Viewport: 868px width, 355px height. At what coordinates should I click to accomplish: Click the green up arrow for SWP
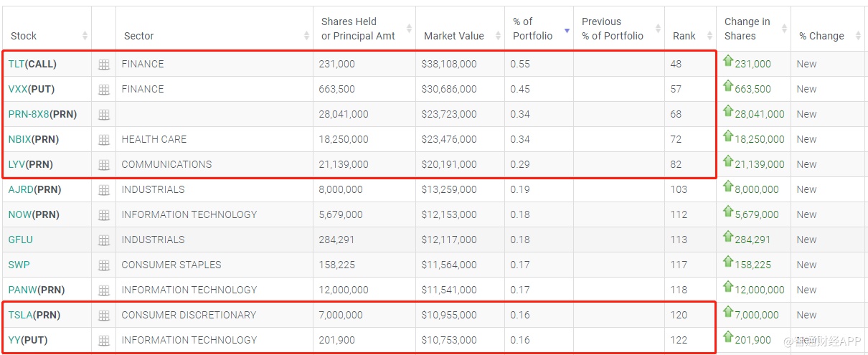click(728, 263)
